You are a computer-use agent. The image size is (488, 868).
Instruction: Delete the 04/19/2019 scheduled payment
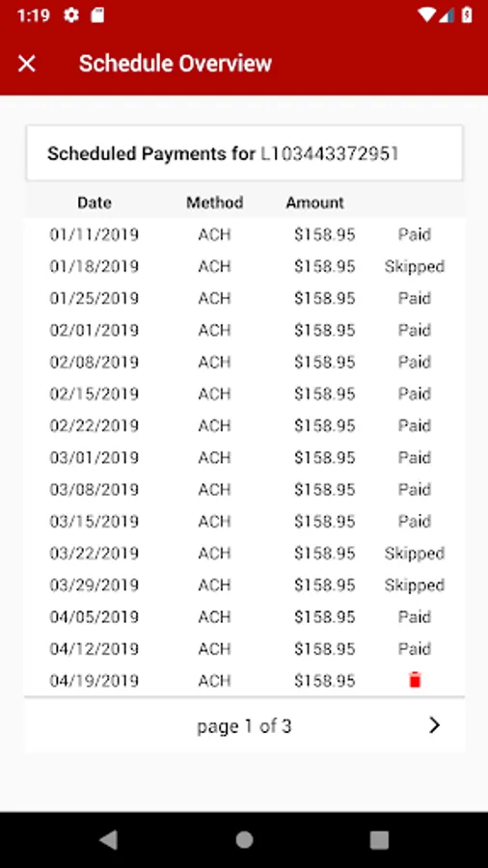pyautogui.click(x=415, y=680)
